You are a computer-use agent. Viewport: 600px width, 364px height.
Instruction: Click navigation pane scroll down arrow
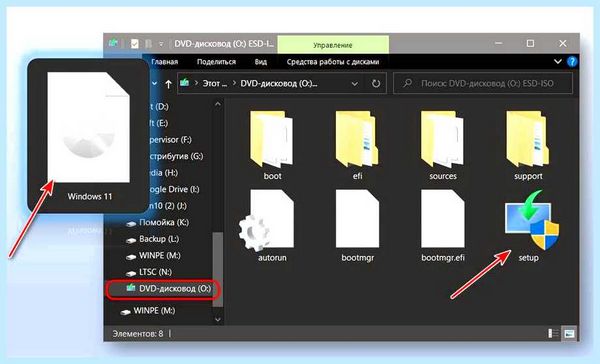pyautogui.click(x=218, y=319)
